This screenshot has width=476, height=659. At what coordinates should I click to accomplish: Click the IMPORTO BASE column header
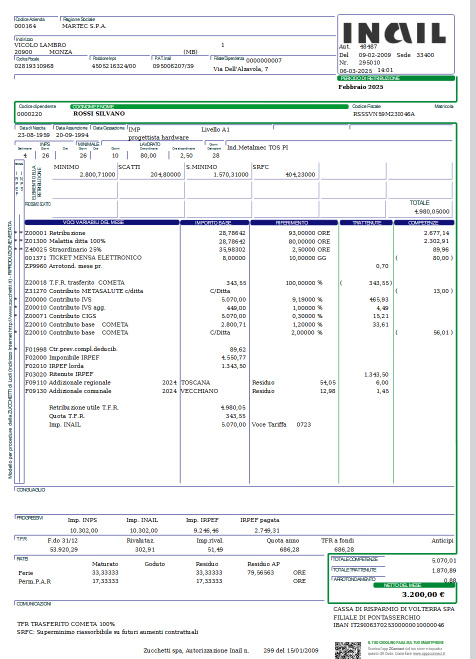(215, 222)
